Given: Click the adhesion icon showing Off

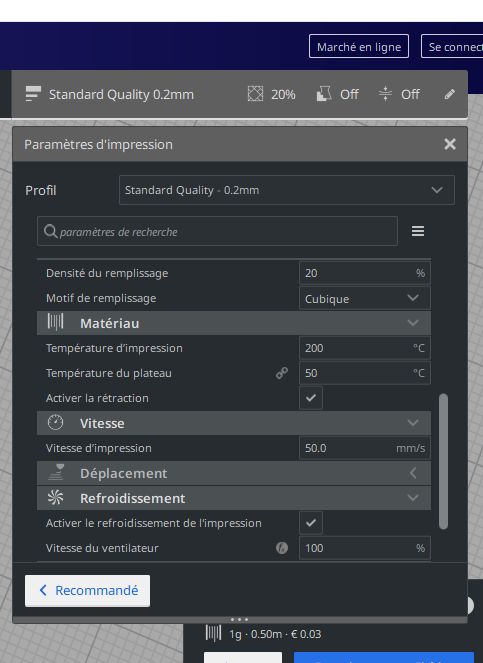Looking at the screenshot, I should [385, 94].
